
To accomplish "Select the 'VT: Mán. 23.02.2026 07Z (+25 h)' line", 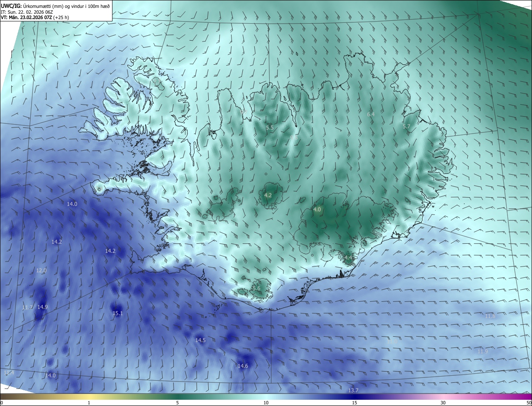I will [35, 17].
